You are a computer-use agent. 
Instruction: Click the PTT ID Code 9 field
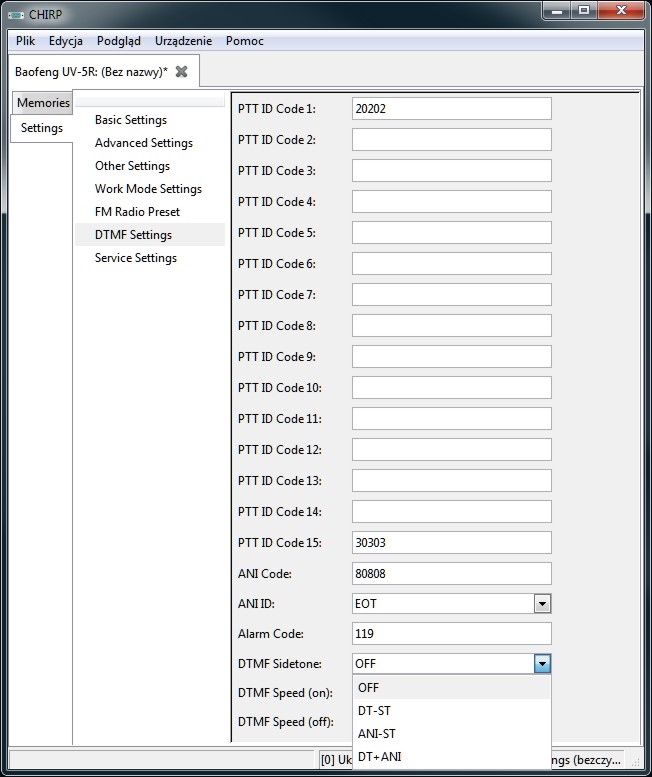coord(451,356)
